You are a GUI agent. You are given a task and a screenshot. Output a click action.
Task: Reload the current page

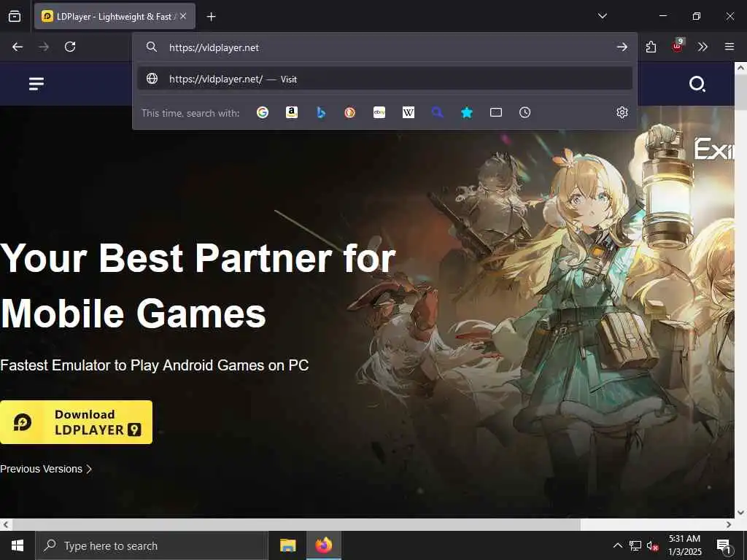(70, 47)
